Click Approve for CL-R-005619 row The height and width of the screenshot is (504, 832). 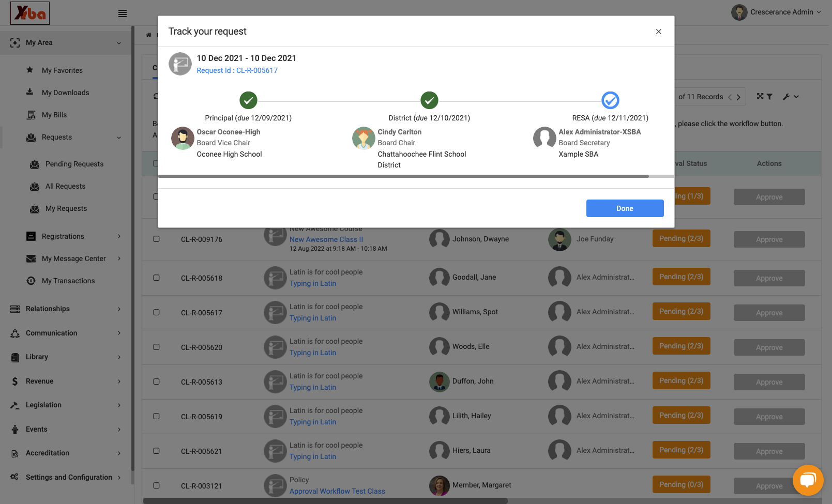[x=769, y=417]
